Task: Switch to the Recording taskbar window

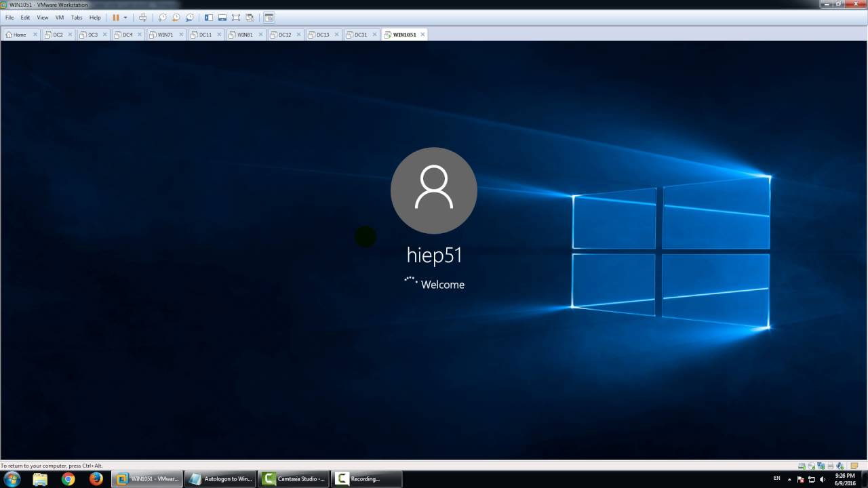Action: click(366, 479)
